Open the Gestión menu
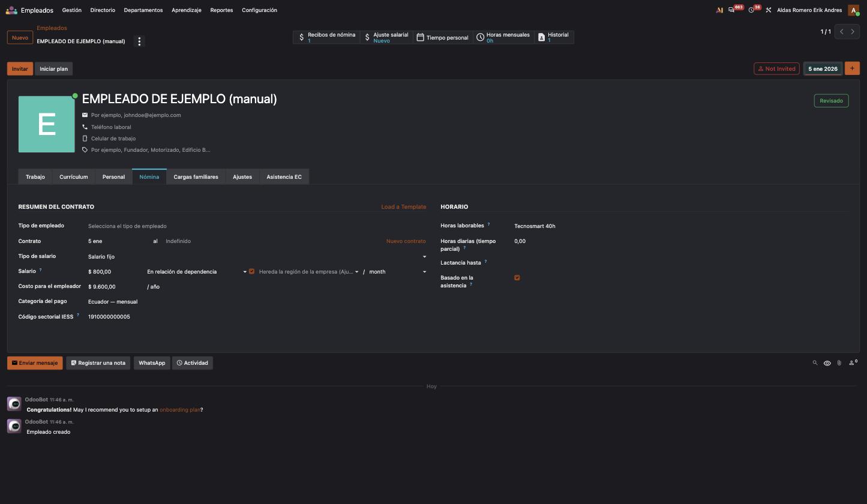The image size is (867, 504). point(71,10)
